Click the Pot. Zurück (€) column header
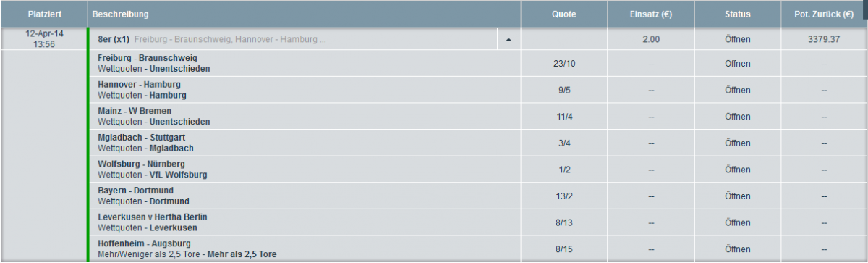This screenshot has width=868, height=263. (825, 14)
